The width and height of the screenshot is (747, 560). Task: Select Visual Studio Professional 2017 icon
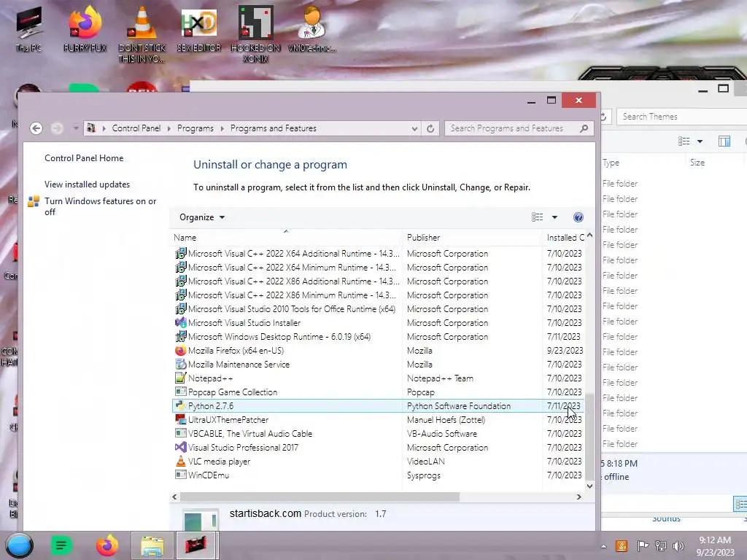(181, 447)
